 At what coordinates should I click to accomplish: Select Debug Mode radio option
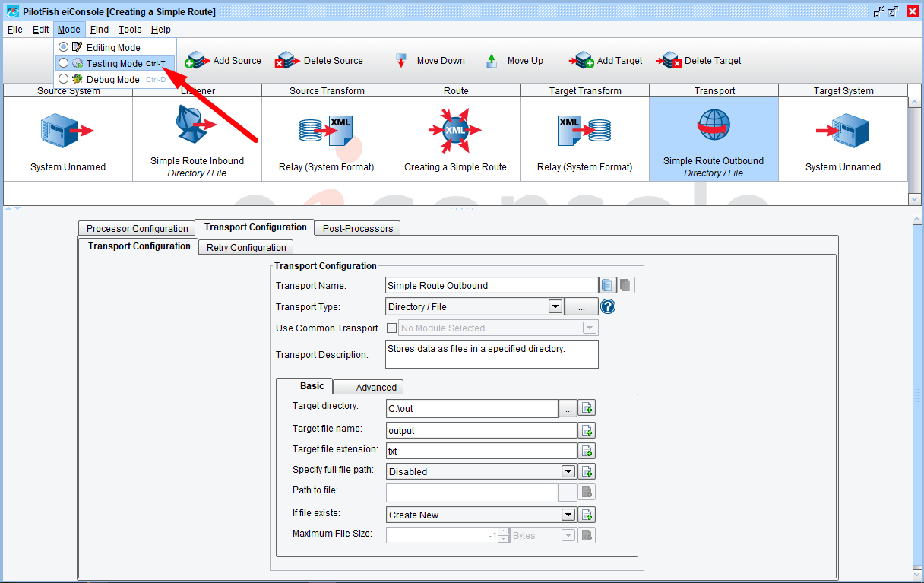click(x=64, y=79)
